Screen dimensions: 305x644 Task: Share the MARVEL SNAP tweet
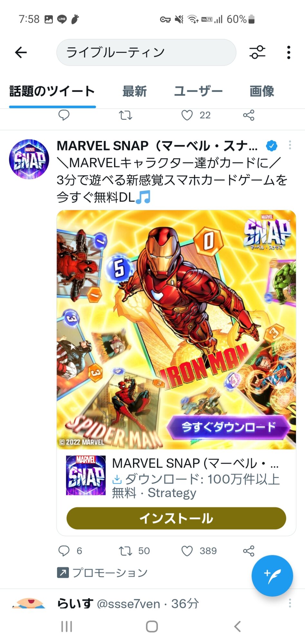pos(249,551)
